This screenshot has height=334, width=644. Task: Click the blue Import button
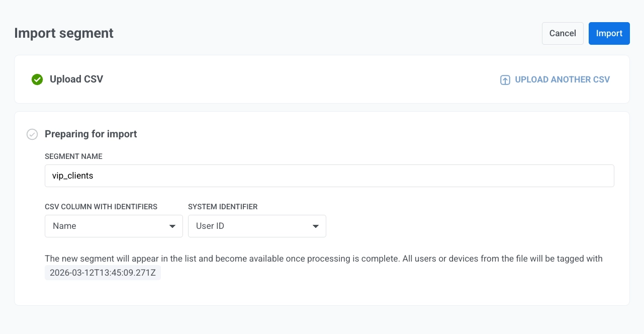point(609,33)
